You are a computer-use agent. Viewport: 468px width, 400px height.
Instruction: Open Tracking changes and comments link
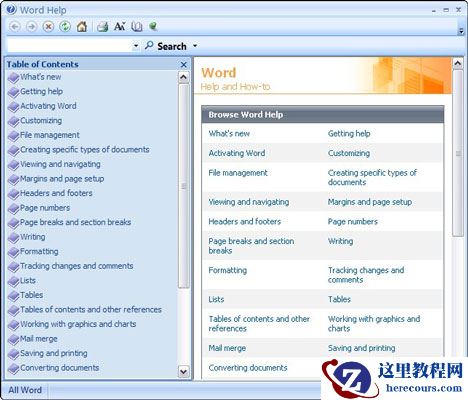[366, 275]
